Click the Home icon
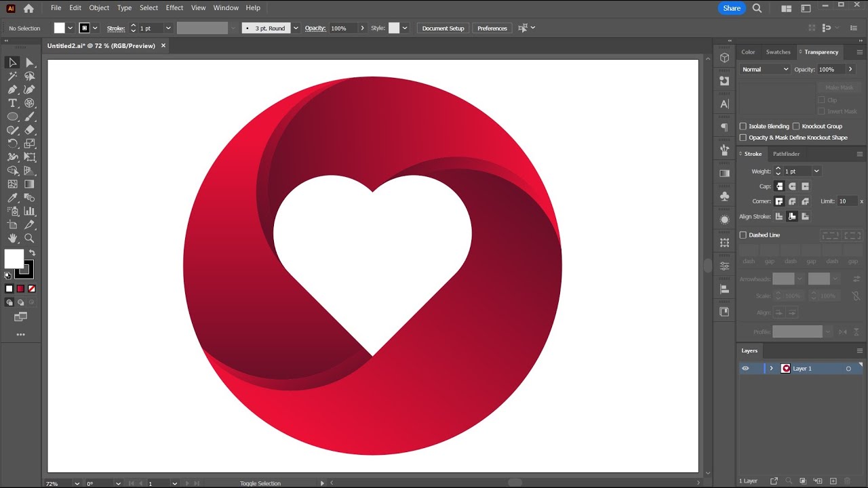This screenshot has height=488, width=868. pyautogui.click(x=28, y=8)
